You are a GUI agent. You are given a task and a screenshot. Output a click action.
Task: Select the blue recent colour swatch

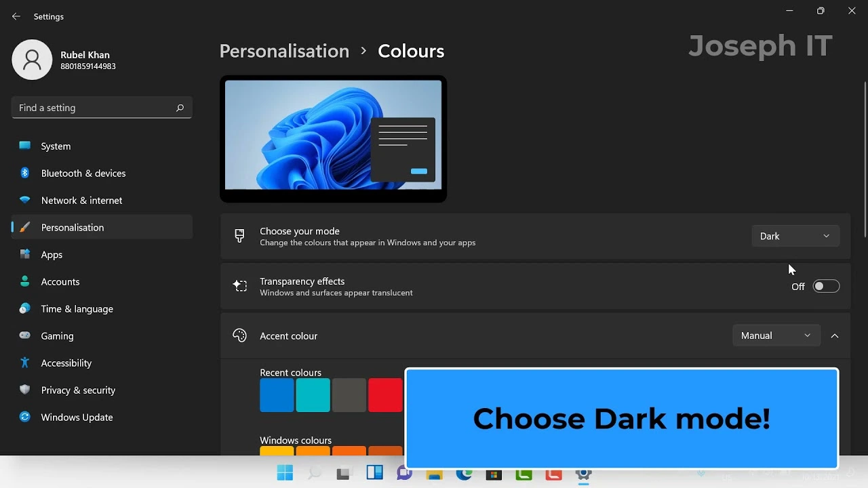pos(277,395)
